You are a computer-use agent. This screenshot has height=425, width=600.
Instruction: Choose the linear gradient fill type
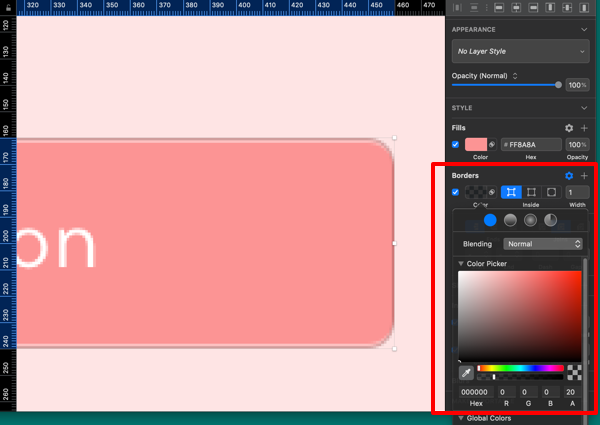(x=510, y=220)
